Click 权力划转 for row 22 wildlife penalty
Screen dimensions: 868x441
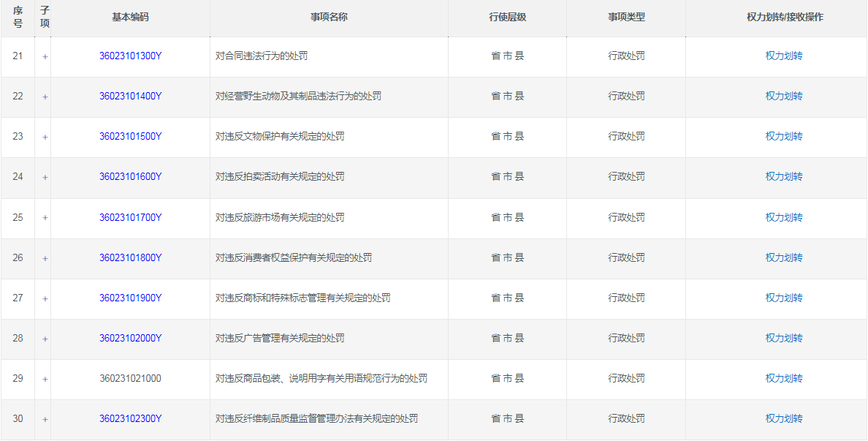pos(783,96)
